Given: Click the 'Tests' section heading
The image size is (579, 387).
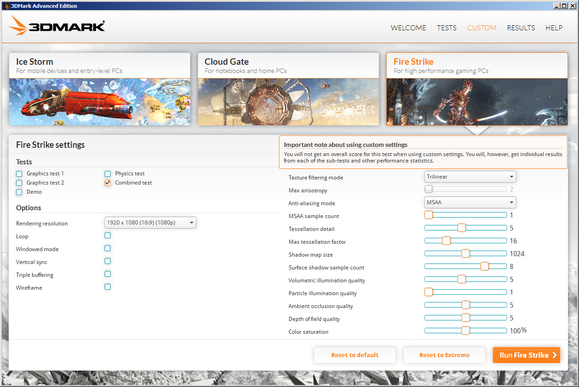Looking at the screenshot, I should click(x=24, y=162).
